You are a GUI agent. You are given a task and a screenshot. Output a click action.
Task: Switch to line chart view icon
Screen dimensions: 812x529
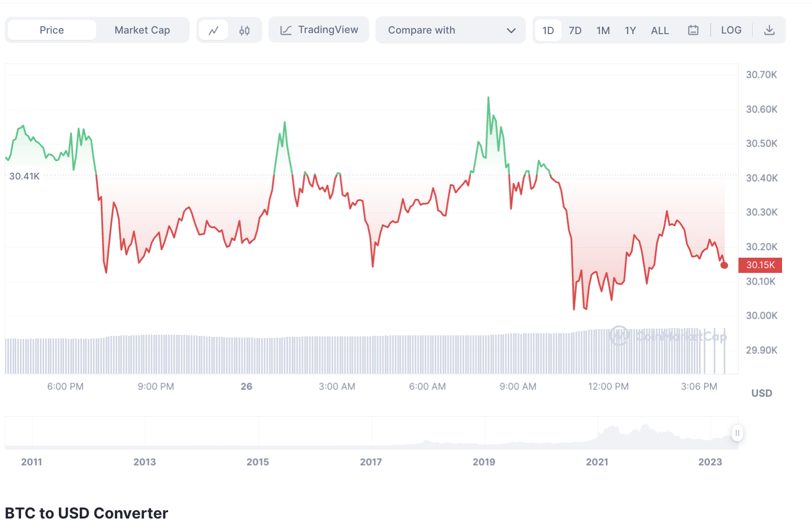click(213, 30)
